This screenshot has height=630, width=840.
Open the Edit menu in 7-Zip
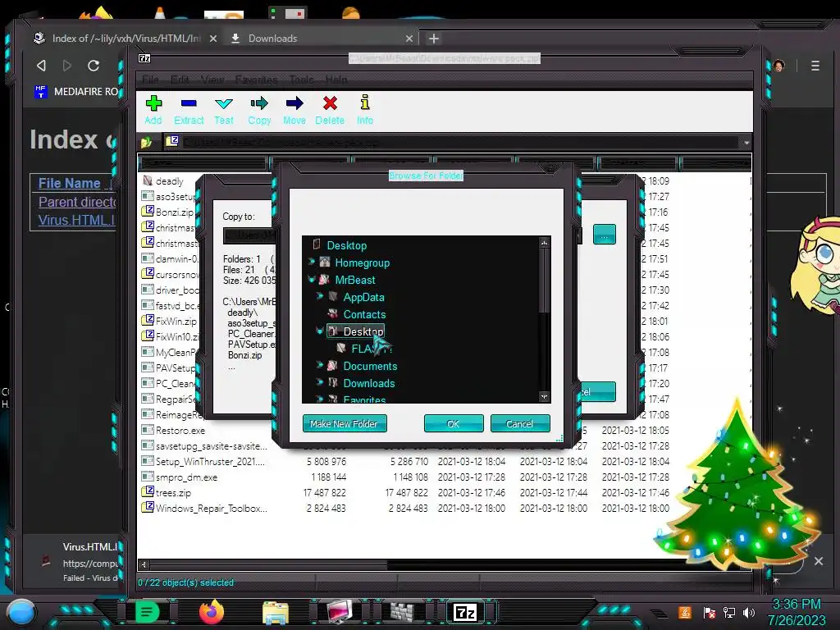[180, 80]
